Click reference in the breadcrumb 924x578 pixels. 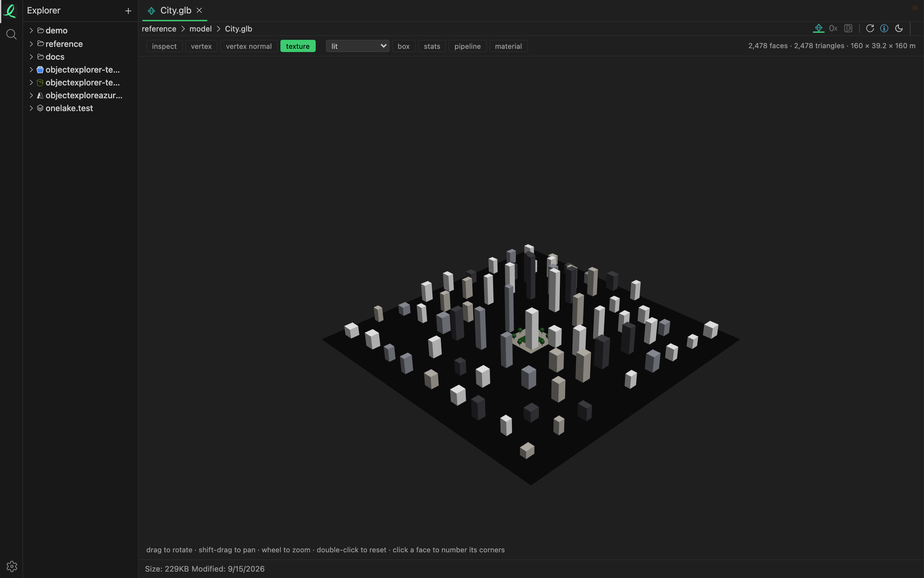pyautogui.click(x=159, y=29)
